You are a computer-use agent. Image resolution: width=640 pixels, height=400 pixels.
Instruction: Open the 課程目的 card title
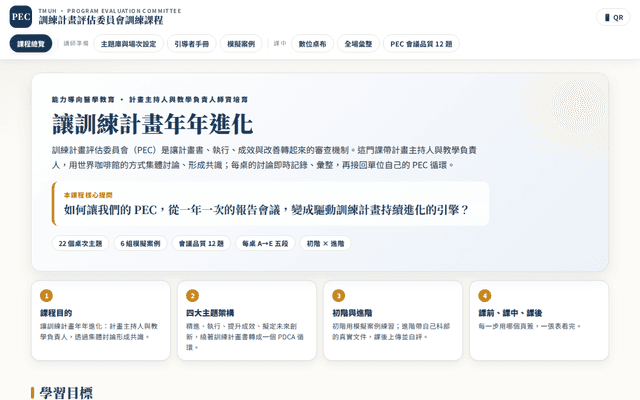[x=56, y=313]
